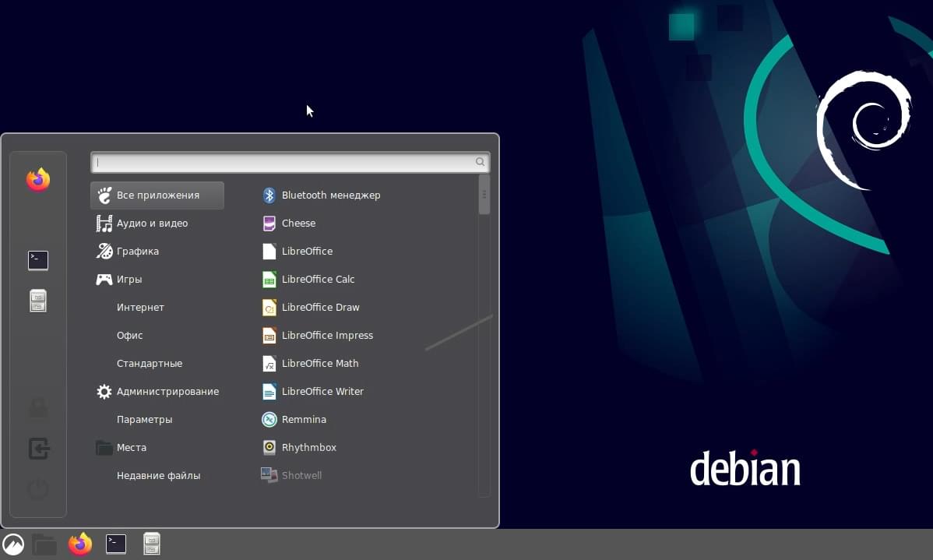The height and width of the screenshot is (560, 933).
Task: Click the LibreOffice Writer icon
Action: tap(269, 391)
